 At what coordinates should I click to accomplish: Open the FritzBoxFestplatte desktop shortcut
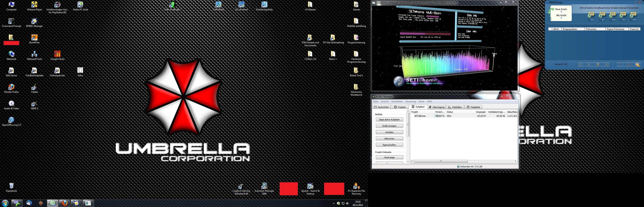point(34,72)
